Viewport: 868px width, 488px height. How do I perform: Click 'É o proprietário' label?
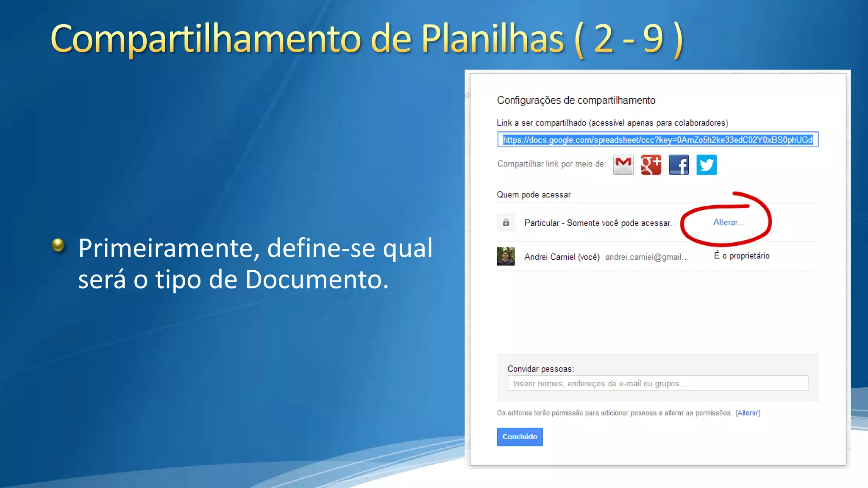pos(742,255)
